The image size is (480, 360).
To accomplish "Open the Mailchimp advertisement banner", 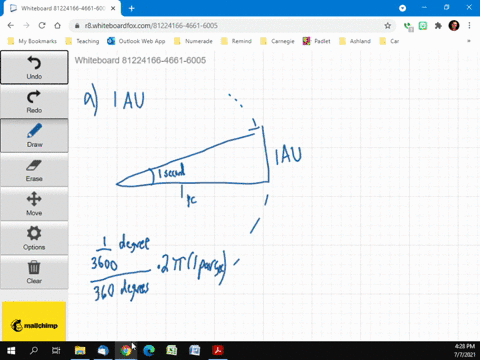I will click(34, 321).
